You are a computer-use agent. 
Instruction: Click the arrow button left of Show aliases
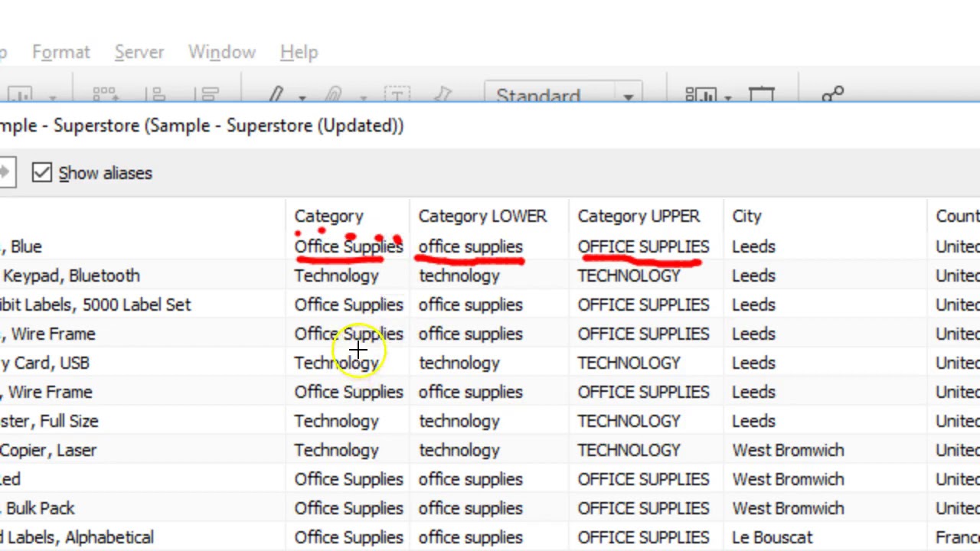(5, 173)
